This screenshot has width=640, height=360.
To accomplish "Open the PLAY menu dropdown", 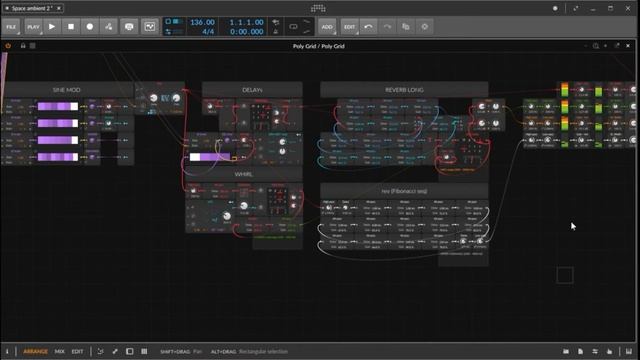I will tap(33, 27).
